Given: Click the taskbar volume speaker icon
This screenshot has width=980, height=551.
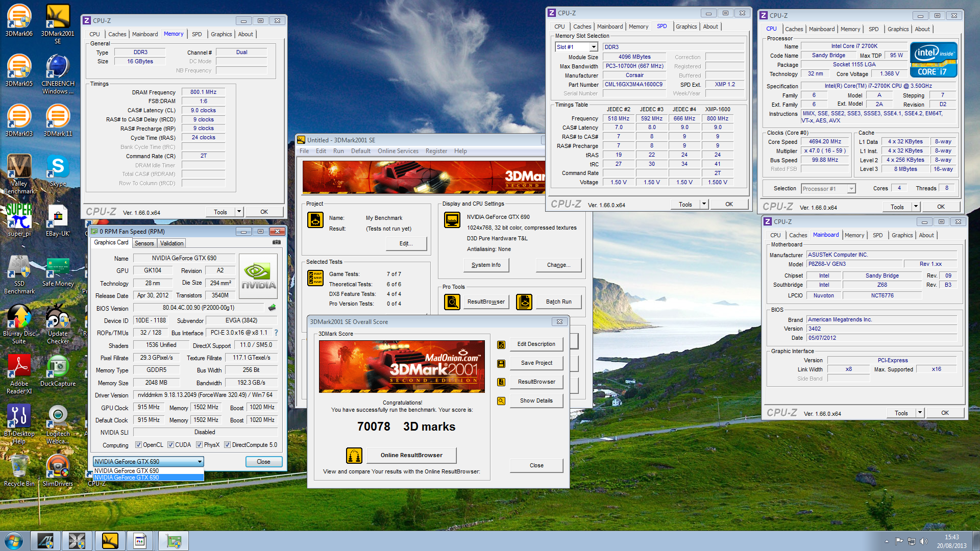Looking at the screenshot, I should (923, 541).
